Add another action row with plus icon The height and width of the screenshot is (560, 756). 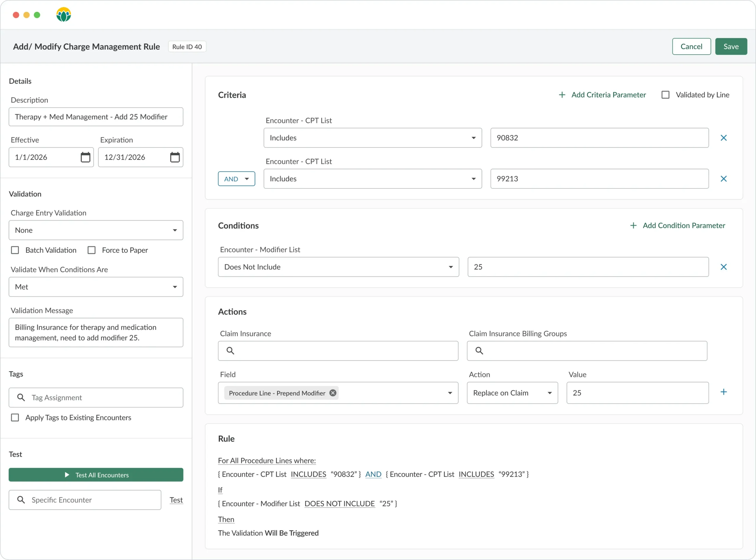(724, 392)
